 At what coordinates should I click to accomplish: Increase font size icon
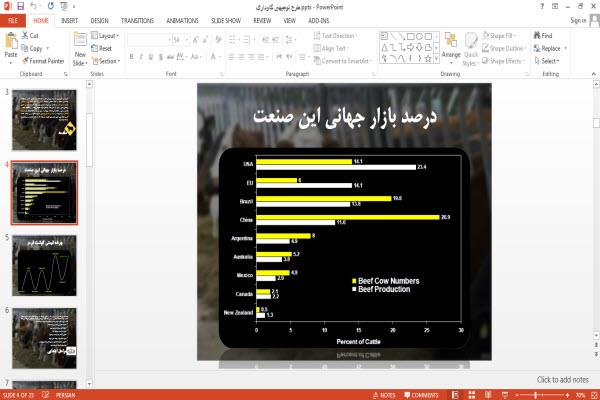coord(196,40)
